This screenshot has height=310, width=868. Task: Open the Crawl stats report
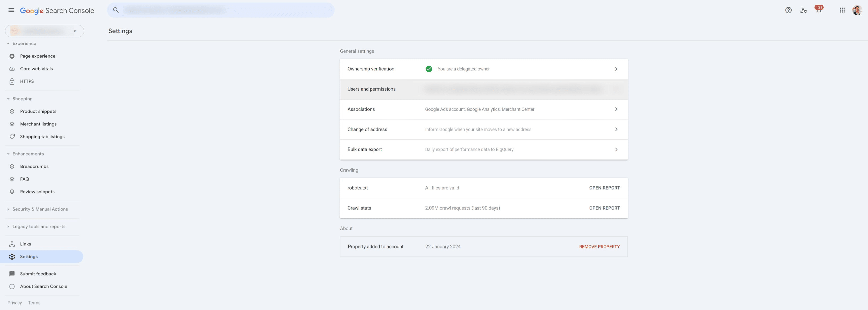click(604, 208)
